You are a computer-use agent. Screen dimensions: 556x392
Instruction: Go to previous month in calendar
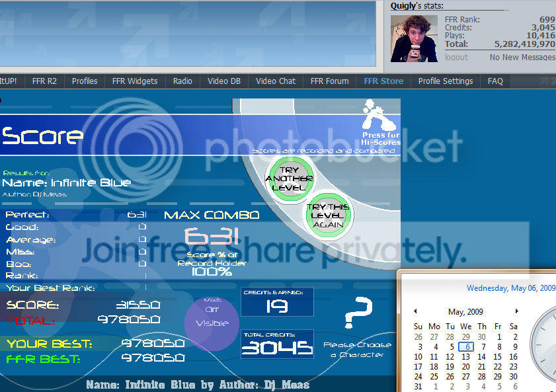(x=415, y=311)
